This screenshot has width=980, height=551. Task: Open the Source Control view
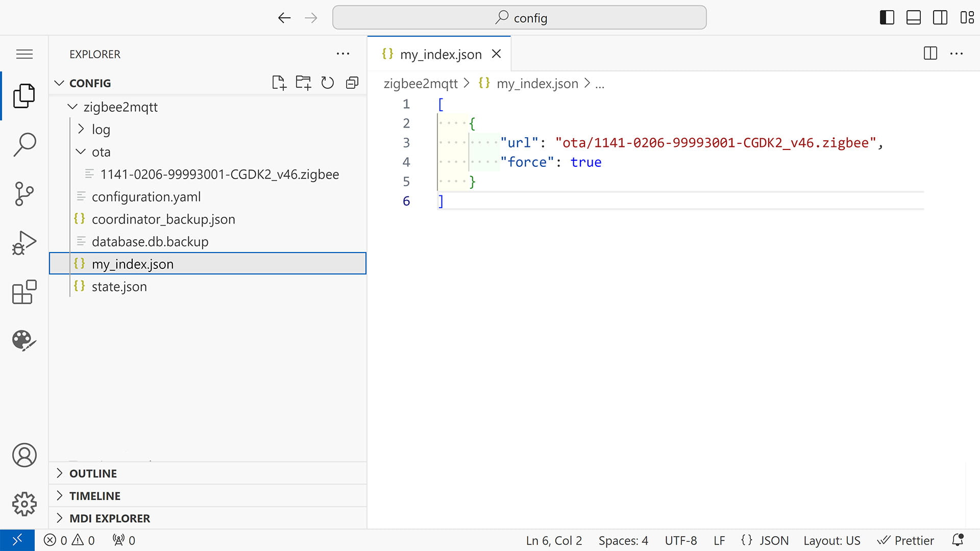(24, 194)
